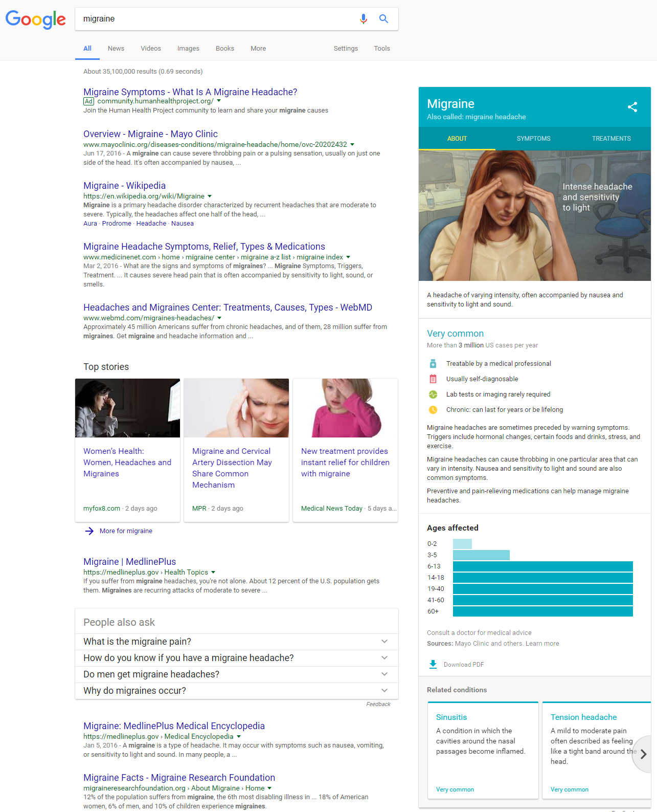Open dropdown arrow beside medicinenet URL
Screen dimensions: 657x812
click(348, 257)
